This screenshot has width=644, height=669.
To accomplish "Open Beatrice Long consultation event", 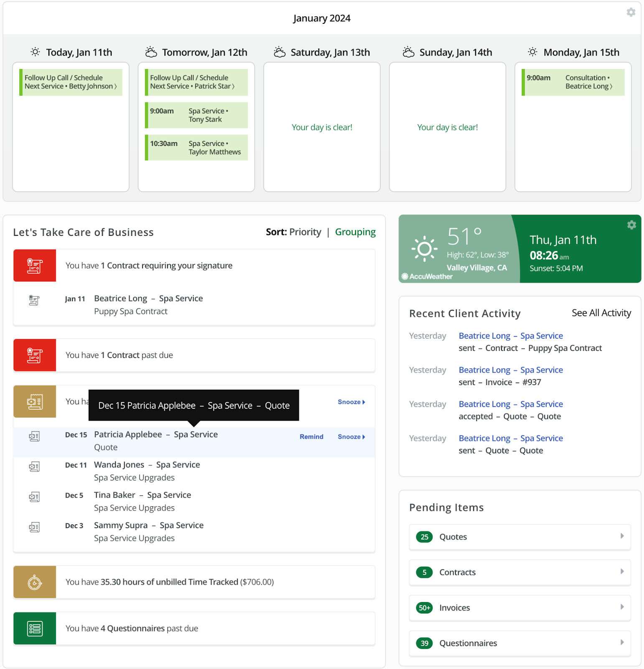I will 573,82.
